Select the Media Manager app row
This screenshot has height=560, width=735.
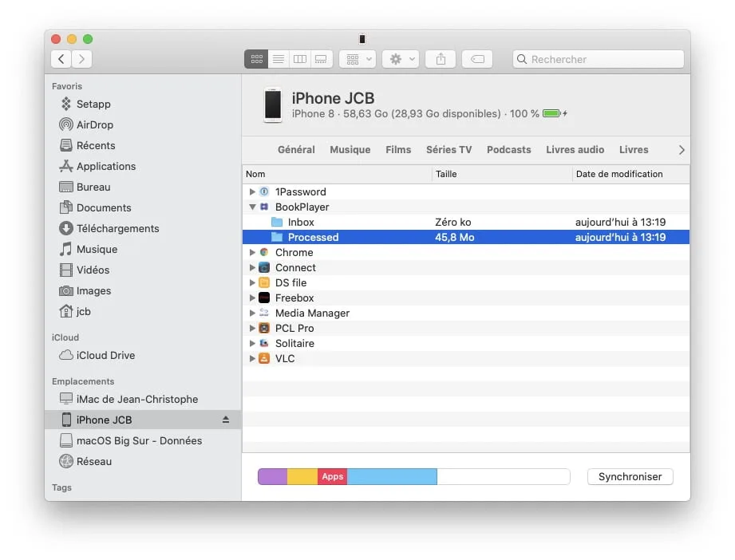point(466,313)
